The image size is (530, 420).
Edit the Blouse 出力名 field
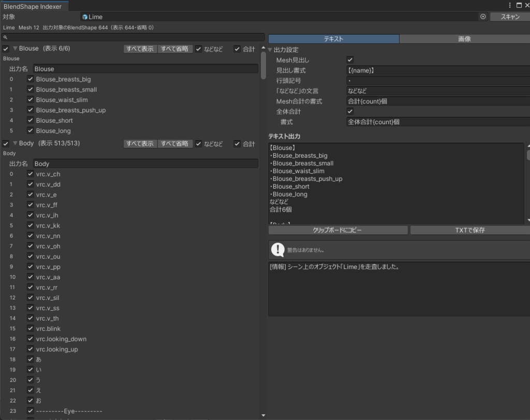(x=145, y=69)
